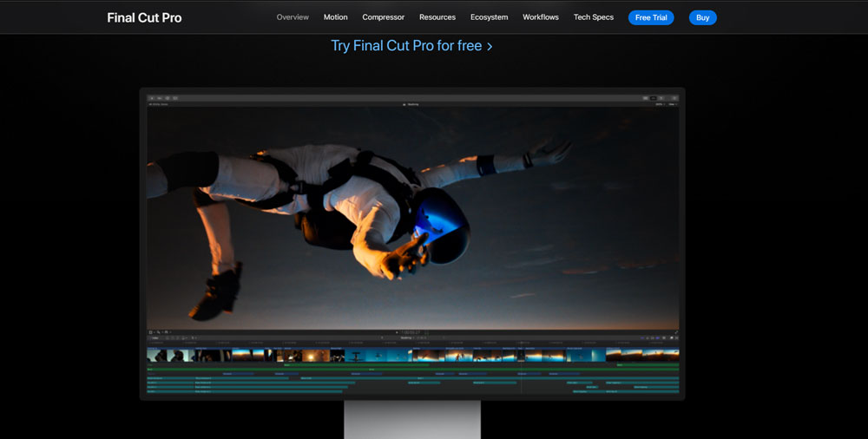This screenshot has width=868, height=439.
Task: Click the Final Cut Pro page title
Action: point(144,17)
